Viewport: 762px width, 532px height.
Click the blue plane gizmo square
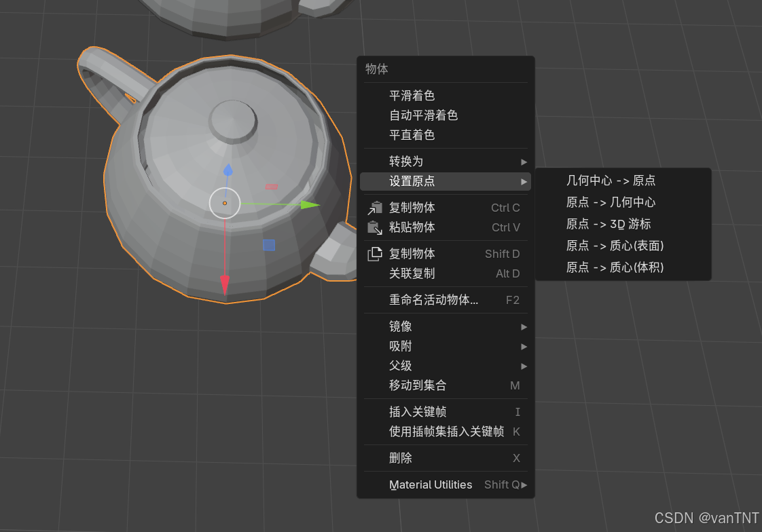(269, 245)
